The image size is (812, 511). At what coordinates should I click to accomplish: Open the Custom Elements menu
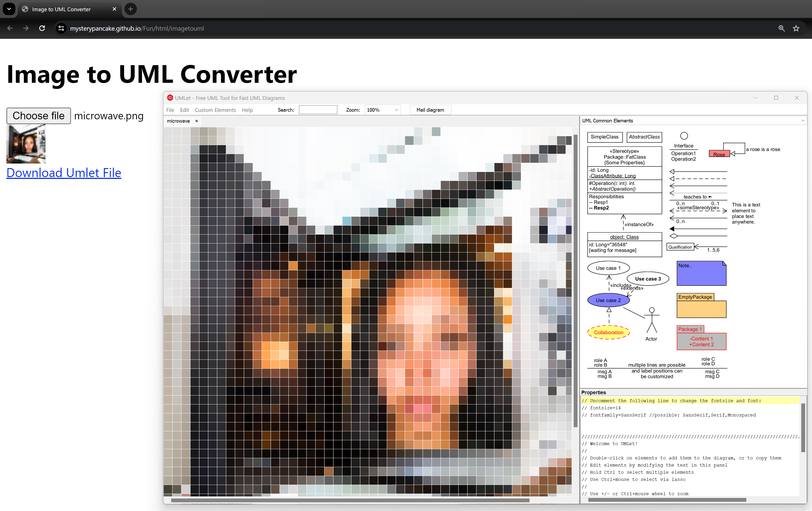(215, 110)
